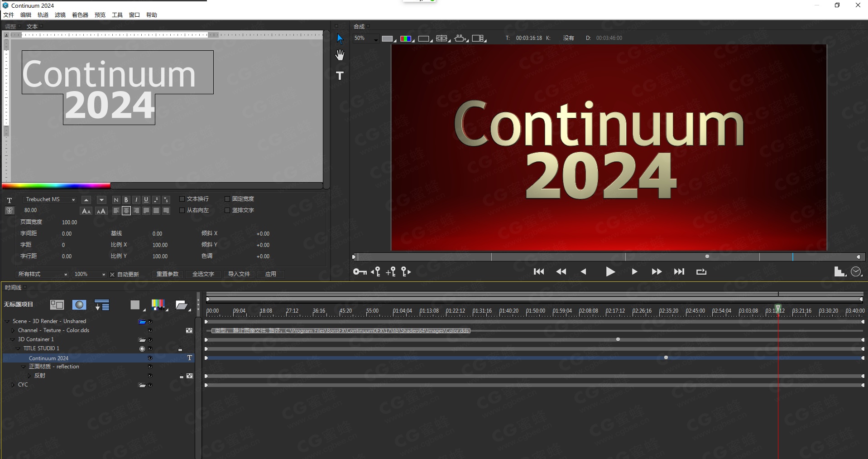The height and width of the screenshot is (459, 868).
Task: Expand the Channel - Texture - Color.dds track
Action: tap(13, 330)
